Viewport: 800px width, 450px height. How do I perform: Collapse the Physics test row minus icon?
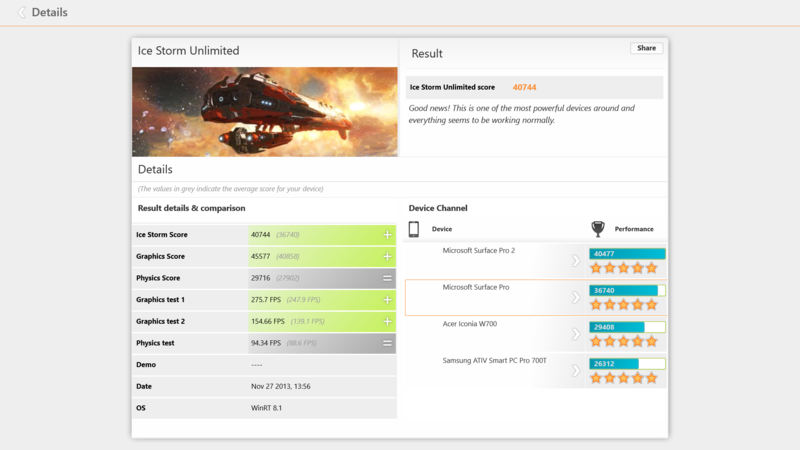point(387,343)
